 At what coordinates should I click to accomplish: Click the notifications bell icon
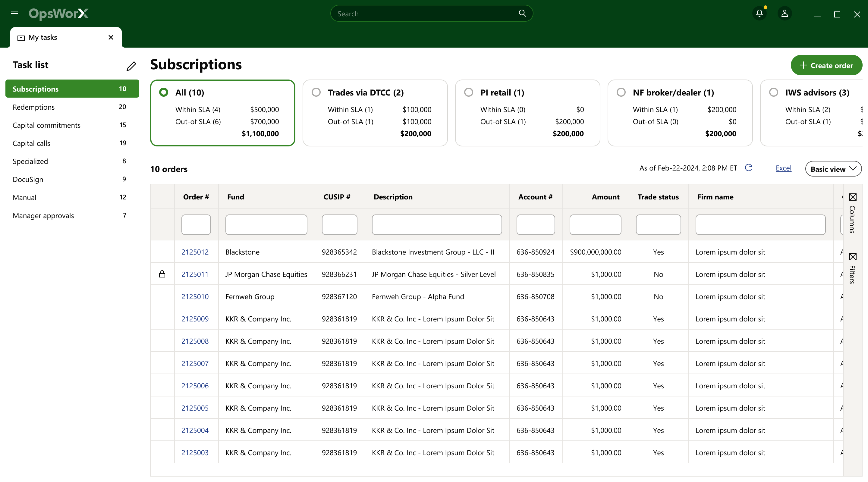pyautogui.click(x=759, y=14)
